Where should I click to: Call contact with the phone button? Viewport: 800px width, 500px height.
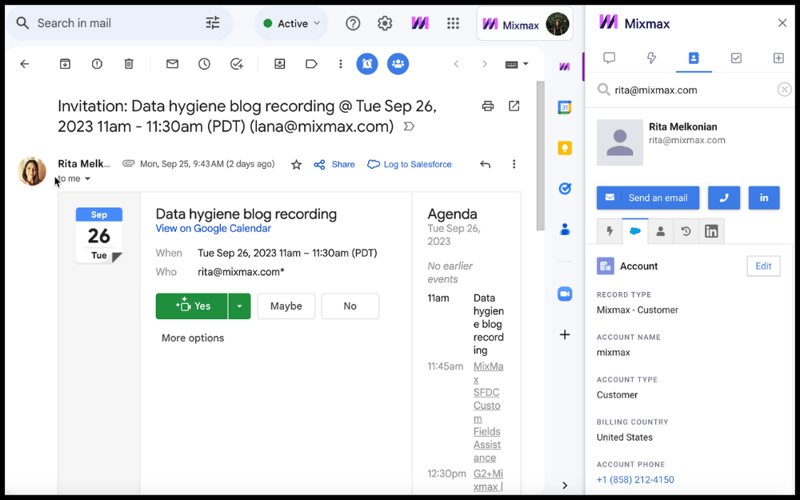(x=724, y=198)
